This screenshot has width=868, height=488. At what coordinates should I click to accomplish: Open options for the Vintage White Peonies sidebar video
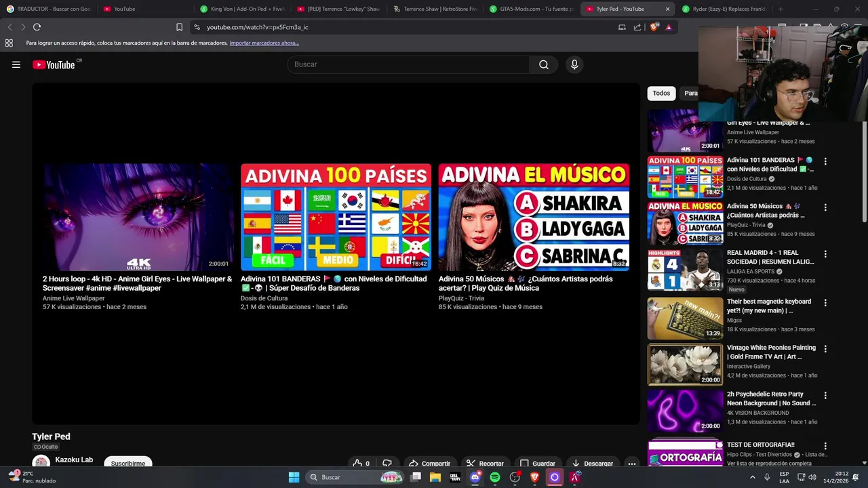point(825,348)
